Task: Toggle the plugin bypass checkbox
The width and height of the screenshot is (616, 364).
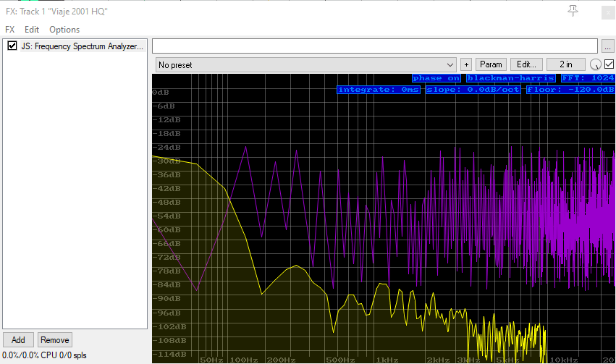Action: point(609,64)
